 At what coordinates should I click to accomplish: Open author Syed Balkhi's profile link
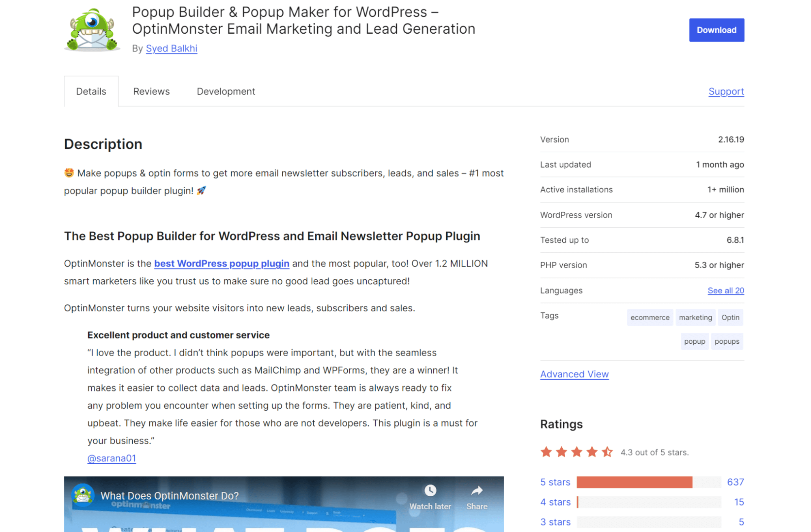172,48
